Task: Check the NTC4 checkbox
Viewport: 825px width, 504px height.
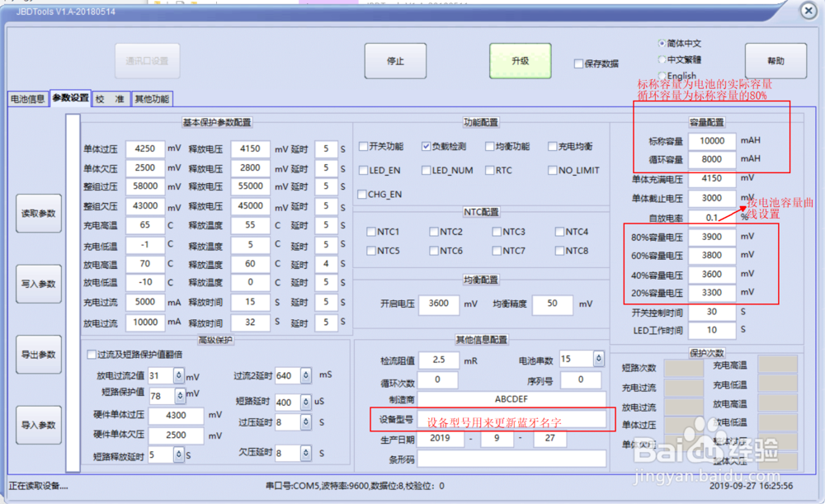Action: [560, 232]
